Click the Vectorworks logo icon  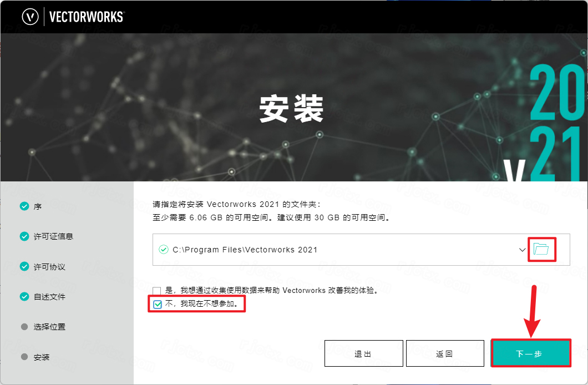tap(31, 17)
